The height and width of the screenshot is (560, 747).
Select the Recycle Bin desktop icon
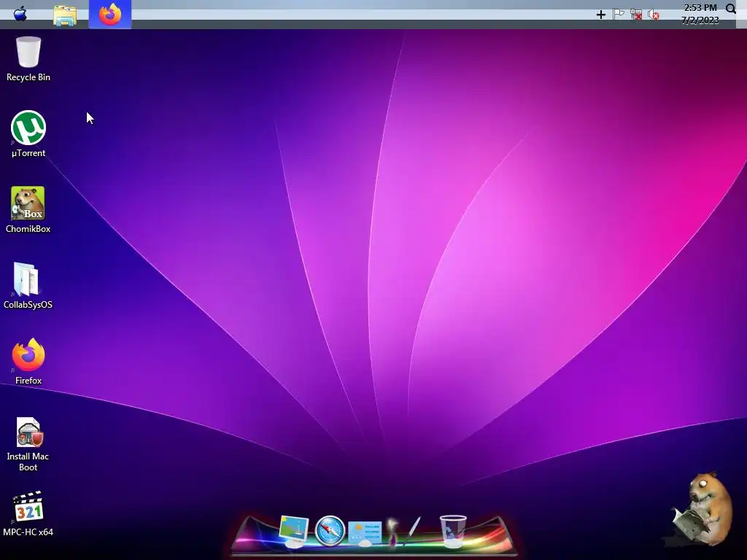pyautogui.click(x=28, y=59)
